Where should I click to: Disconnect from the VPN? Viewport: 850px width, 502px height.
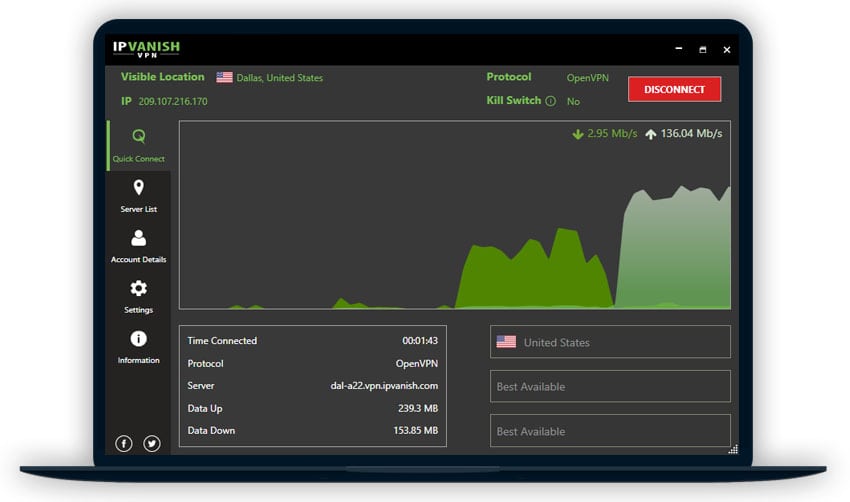point(674,89)
